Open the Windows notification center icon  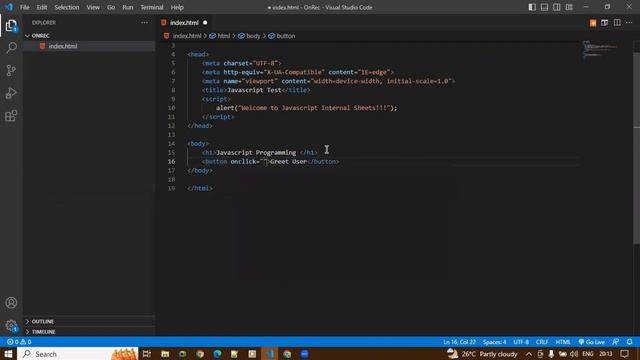click(624, 354)
